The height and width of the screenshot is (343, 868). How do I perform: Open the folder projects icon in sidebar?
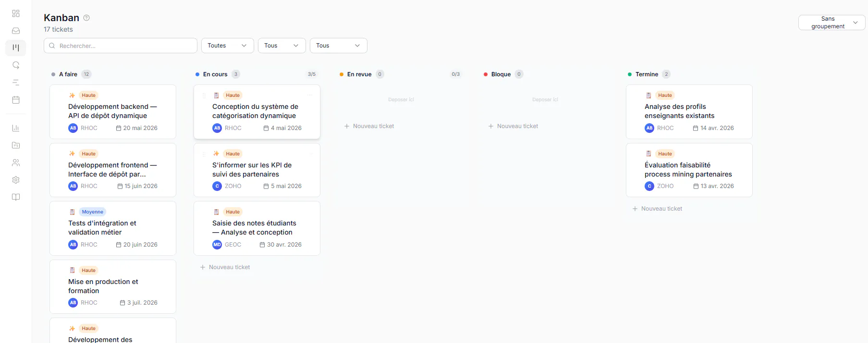(16, 145)
